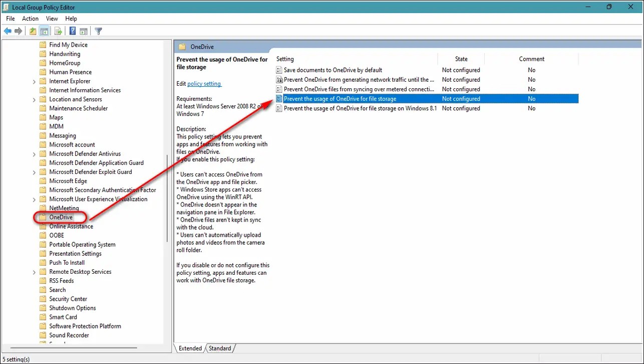644x364 pixels.
Task: Sort by the State column header
Action: (x=461, y=59)
